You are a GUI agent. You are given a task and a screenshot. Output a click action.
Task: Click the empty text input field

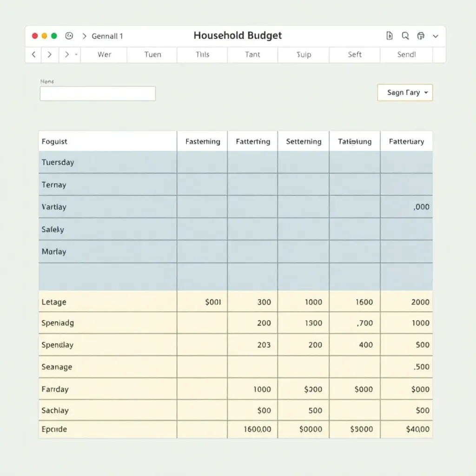(98, 93)
